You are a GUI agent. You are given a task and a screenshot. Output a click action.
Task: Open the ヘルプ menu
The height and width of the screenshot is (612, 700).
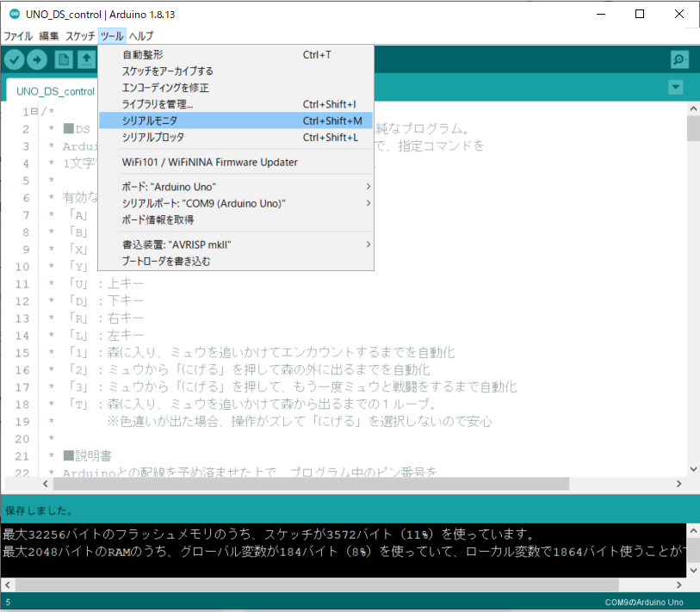[x=141, y=35]
